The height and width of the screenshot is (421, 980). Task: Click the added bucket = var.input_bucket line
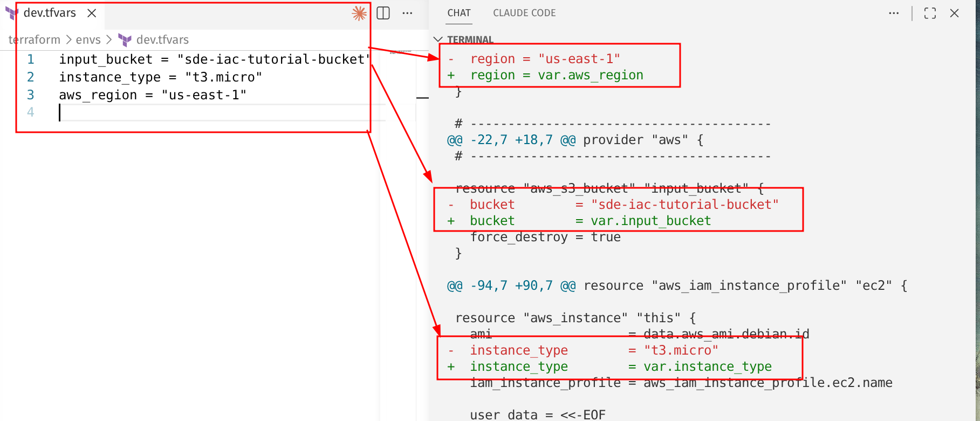[x=579, y=221]
